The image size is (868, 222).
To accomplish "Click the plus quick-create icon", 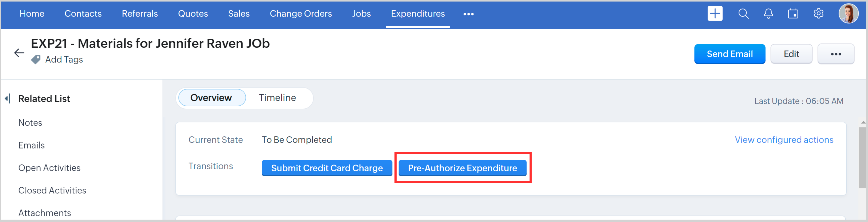I will (715, 14).
